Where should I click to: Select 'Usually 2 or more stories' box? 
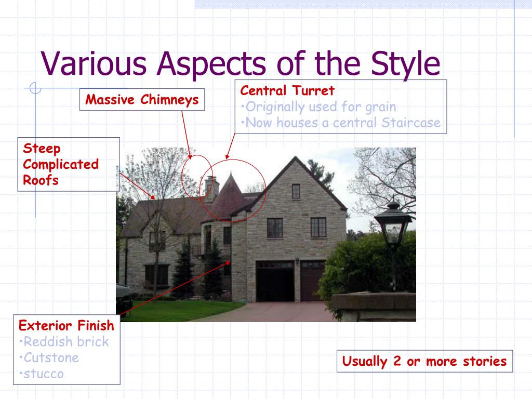point(424,362)
